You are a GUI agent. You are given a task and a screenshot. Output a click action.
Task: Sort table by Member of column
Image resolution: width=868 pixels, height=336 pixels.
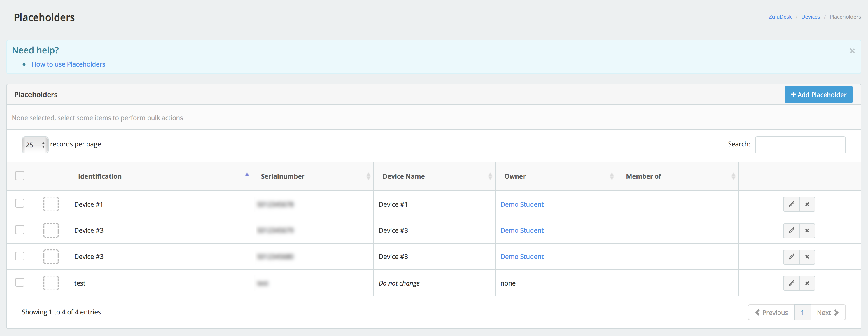click(678, 176)
